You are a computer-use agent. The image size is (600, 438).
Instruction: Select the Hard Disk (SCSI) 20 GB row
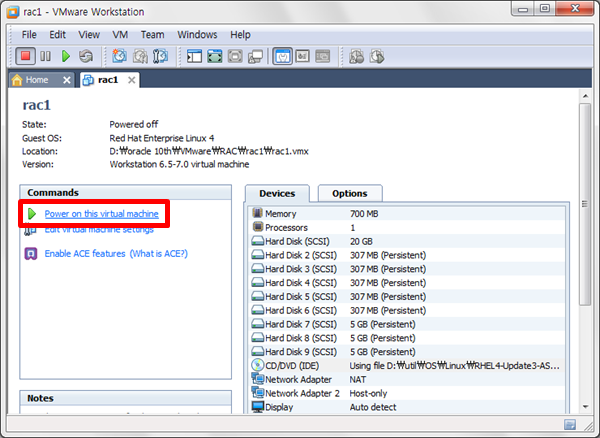(407, 241)
